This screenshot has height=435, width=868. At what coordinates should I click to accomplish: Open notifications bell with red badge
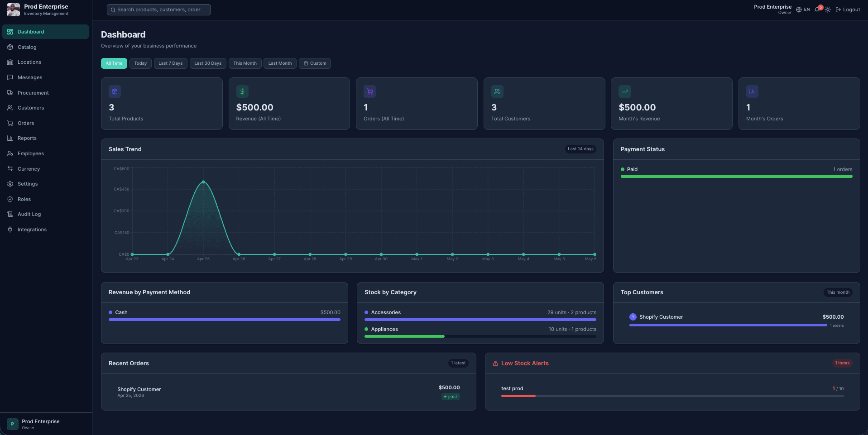tap(818, 9)
